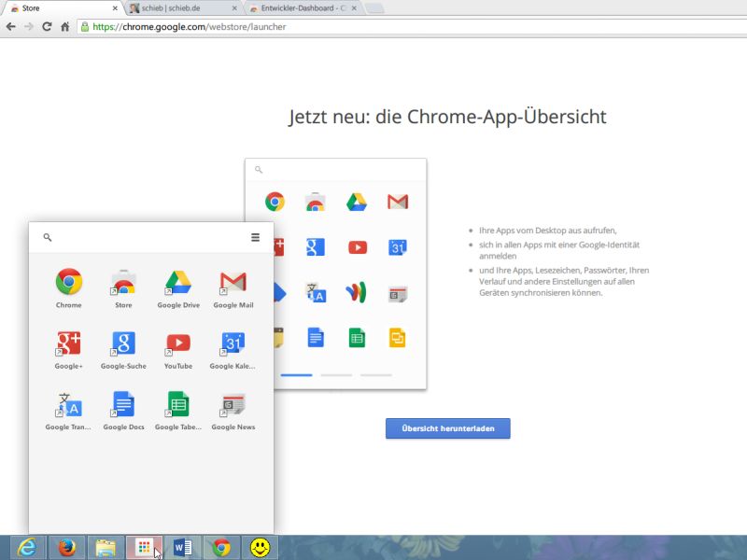The height and width of the screenshot is (560, 747).
Task: Close the schieb.de tab
Action: [234, 8]
